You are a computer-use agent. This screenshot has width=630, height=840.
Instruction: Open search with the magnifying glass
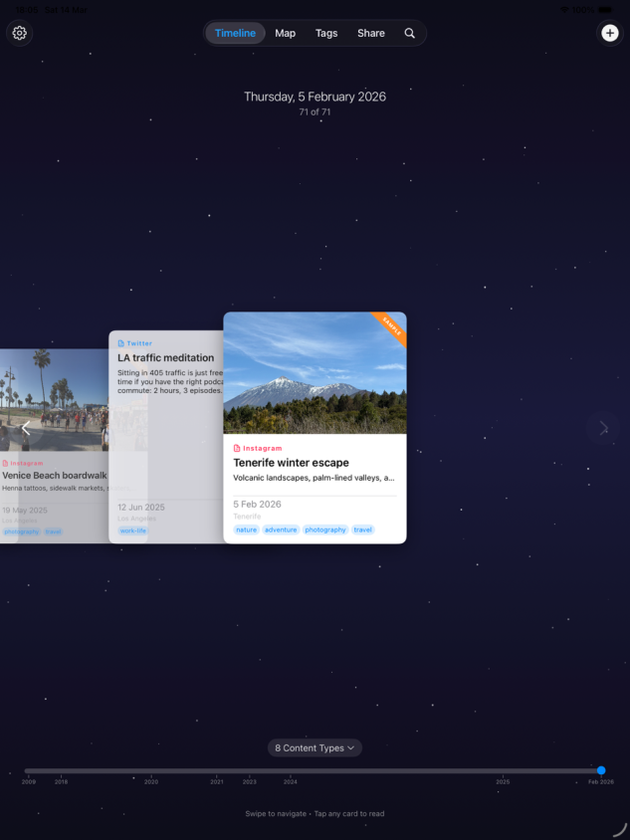409,33
